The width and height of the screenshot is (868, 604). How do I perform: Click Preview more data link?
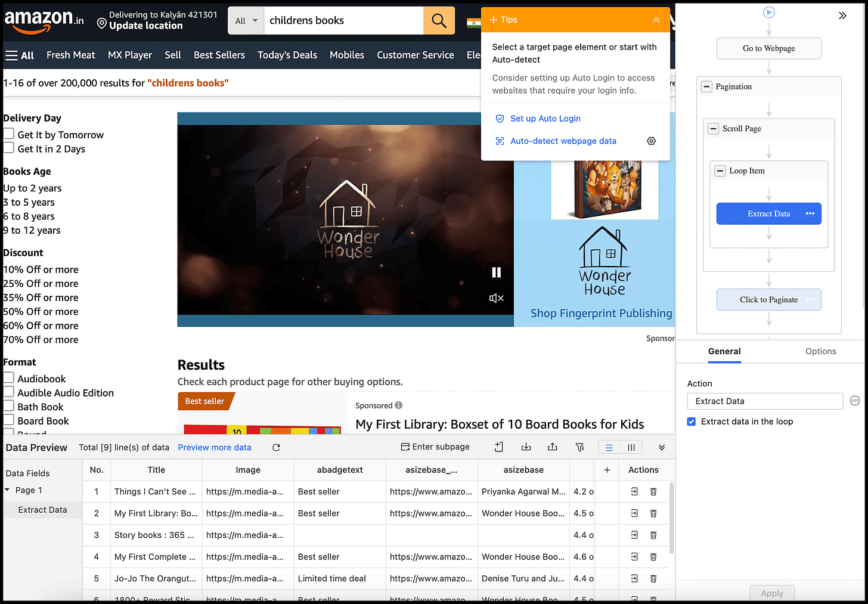pyautogui.click(x=215, y=447)
